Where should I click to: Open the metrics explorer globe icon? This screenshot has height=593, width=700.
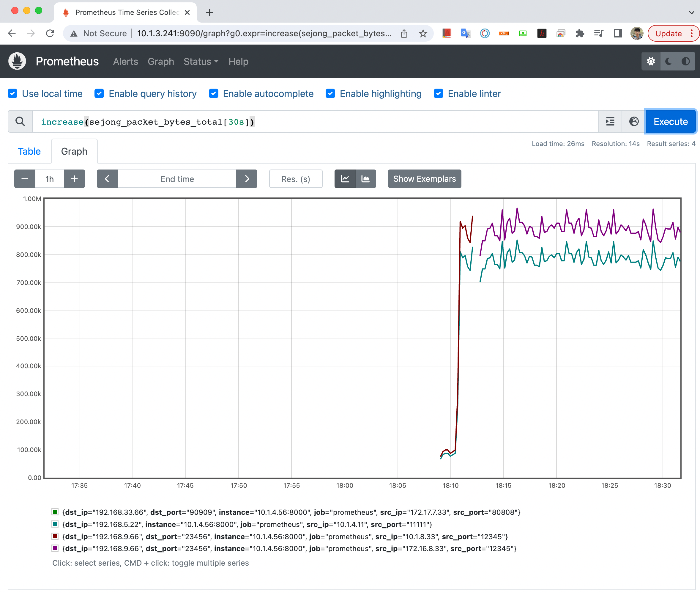(633, 121)
